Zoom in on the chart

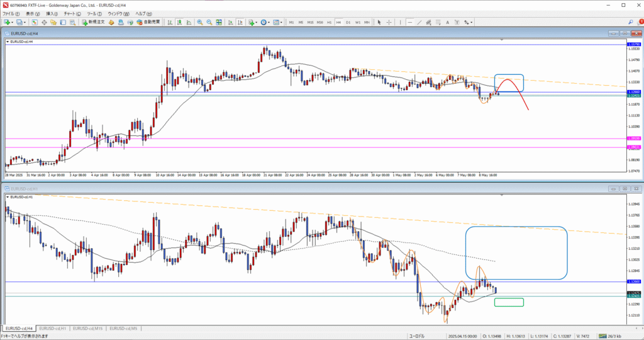200,22
